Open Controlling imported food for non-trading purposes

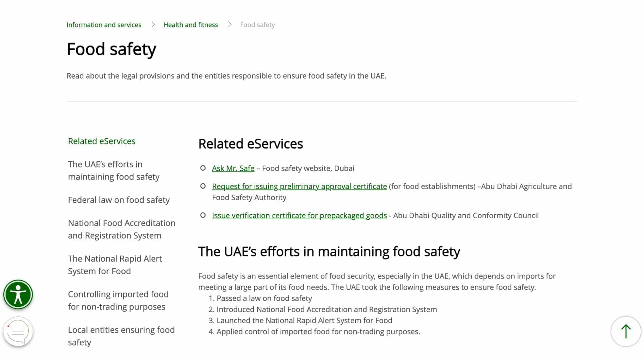pyautogui.click(x=118, y=300)
